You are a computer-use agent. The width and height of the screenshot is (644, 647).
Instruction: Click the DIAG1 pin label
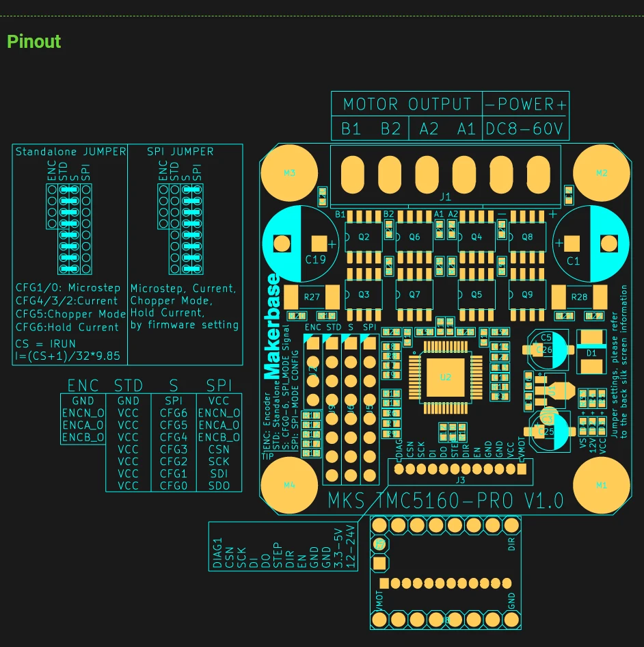pyautogui.click(x=217, y=553)
